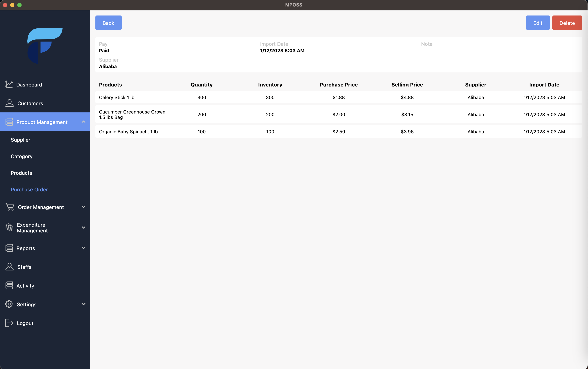
Task: Expand the Order Management chevron
Action: (83, 207)
